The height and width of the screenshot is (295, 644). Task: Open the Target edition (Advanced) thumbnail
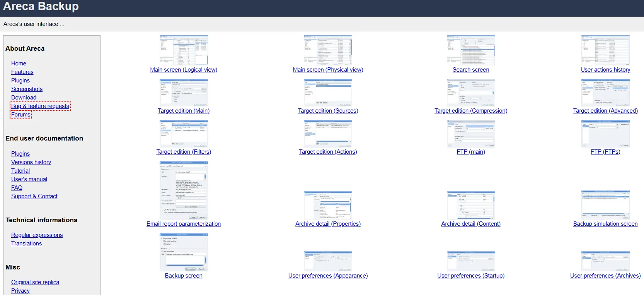pos(605,93)
